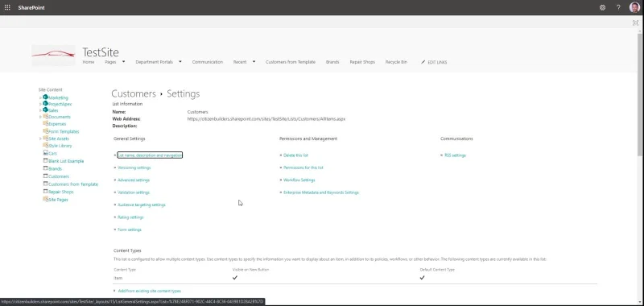The width and height of the screenshot is (644, 306).
Task: Click the Customers from Template list icon
Action: click(46, 184)
